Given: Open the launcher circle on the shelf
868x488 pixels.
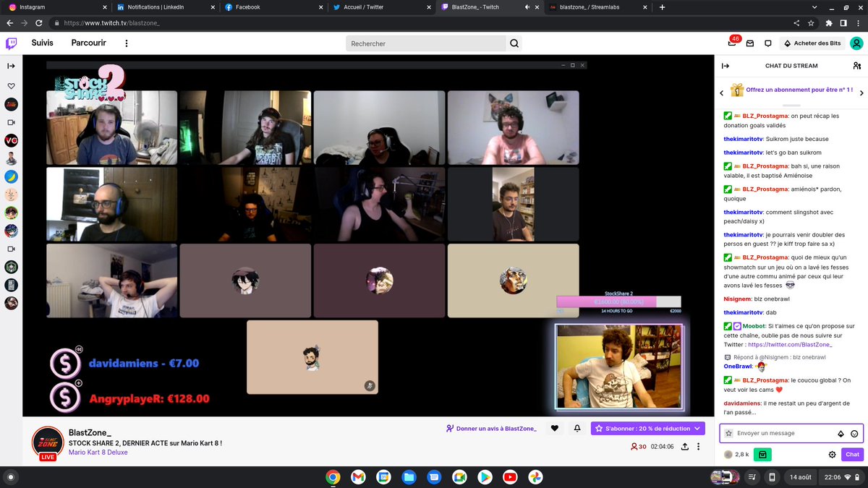Looking at the screenshot, I should pyautogui.click(x=10, y=477).
